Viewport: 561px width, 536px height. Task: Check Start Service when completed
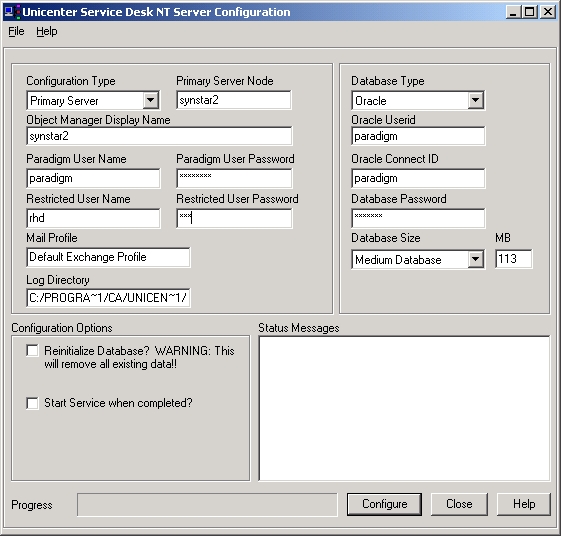(33, 403)
